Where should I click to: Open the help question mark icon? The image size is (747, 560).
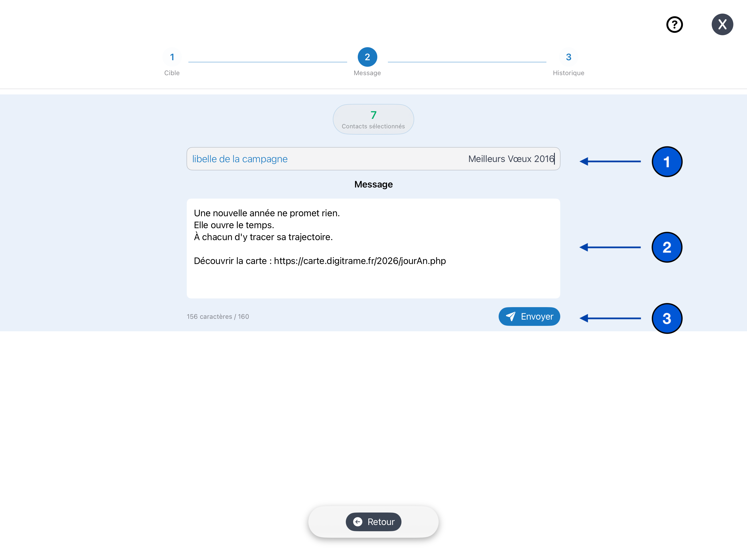point(675,25)
